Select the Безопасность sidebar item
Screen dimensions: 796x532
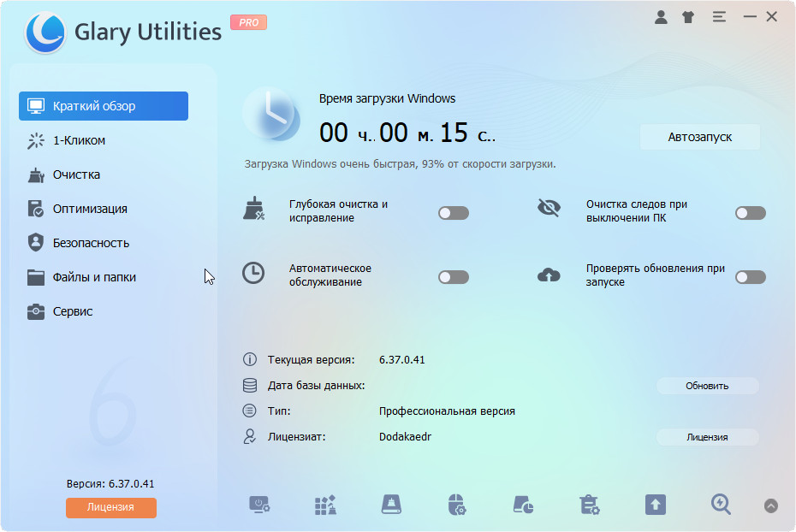pos(91,243)
